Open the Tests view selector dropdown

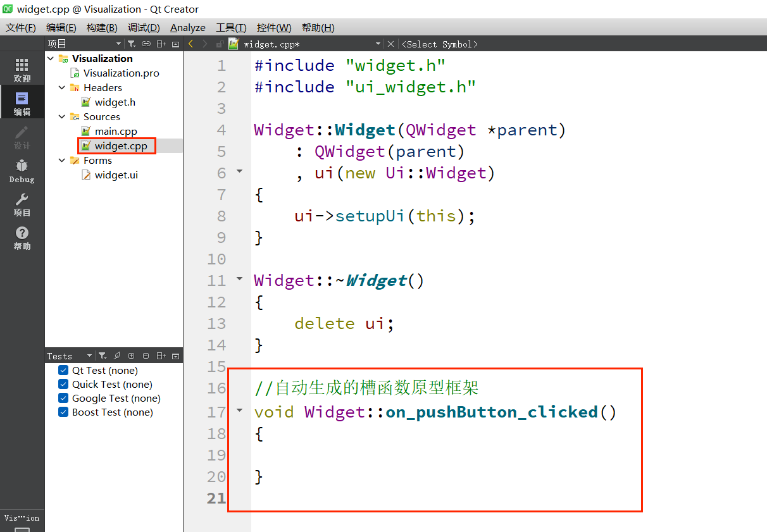[x=70, y=356]
